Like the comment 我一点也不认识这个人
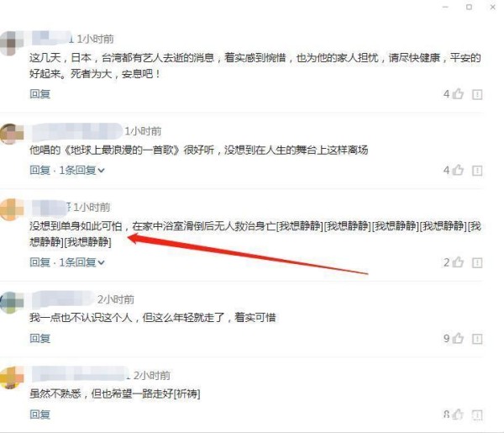Viewport: 504px width, 433px height. pyautogui.click(x=458, y=338)
